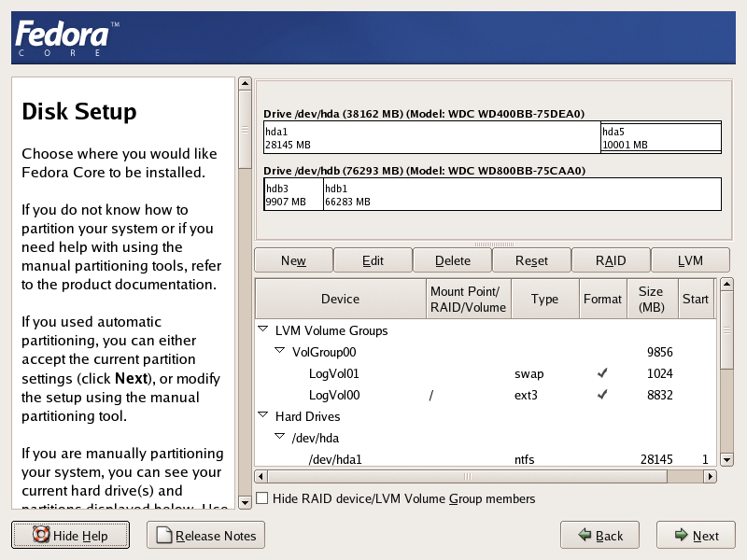The width and height of the screenshot is (747, 560).
Task: Click the LogVol00 size value 8832
Action: pyautogui.click(x=660, y=395)
